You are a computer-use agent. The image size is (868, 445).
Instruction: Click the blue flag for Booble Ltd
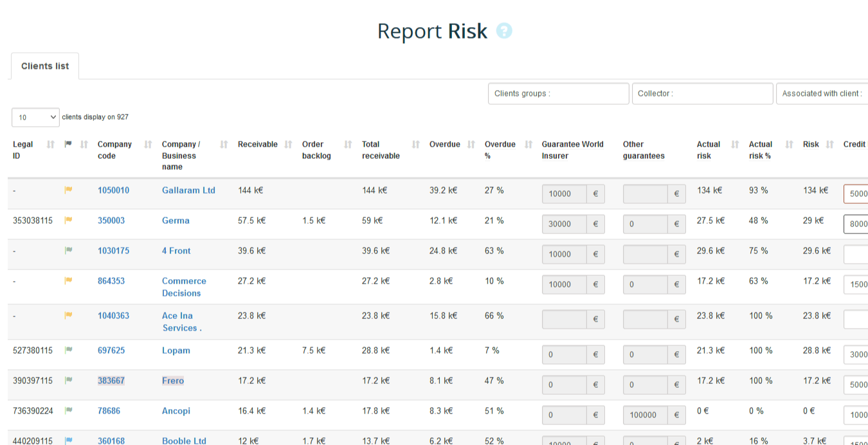pos(68,440)
